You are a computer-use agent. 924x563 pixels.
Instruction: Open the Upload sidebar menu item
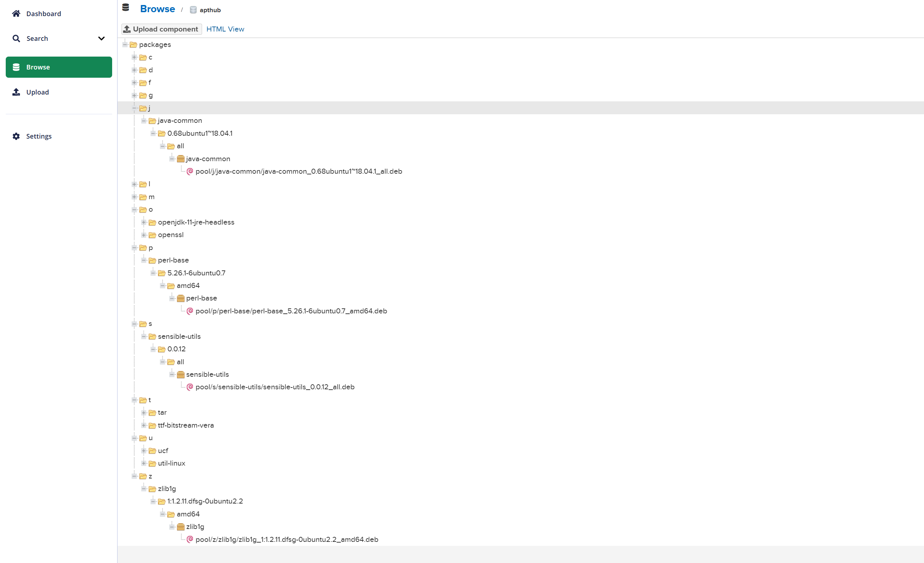coord(38,92)
